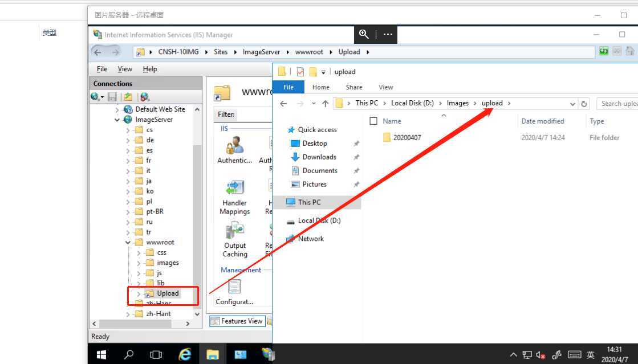Image resolution: width=638 pixels, height=364 pixels.
Task: Switch to Explorer Home tab
Action: [321, 87]
